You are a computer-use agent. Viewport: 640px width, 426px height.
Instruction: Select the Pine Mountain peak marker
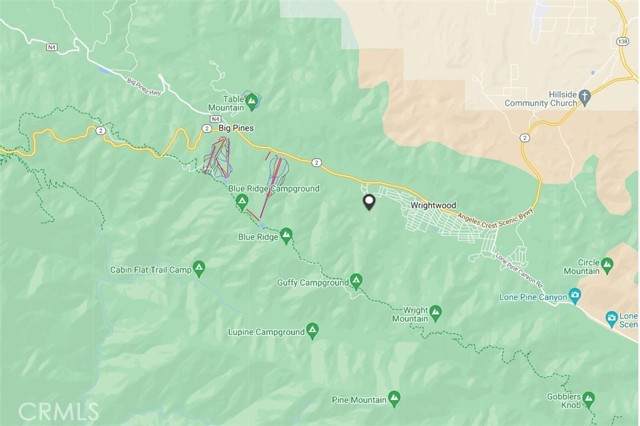click(x=394, y=399)
